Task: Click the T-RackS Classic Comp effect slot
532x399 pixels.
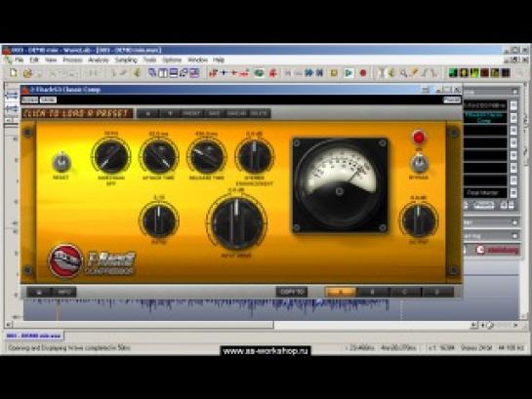Action: coord(485,118)
